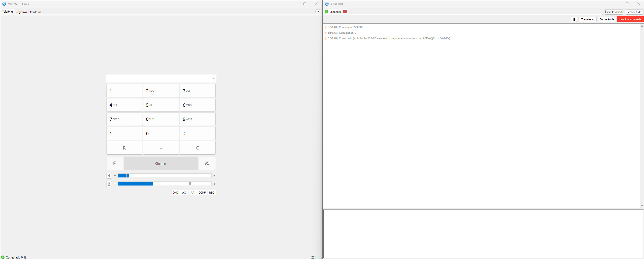Click the plus icon to raise speaker volume
The height and width of the screenshot is (259, 644).
(214, 176)
